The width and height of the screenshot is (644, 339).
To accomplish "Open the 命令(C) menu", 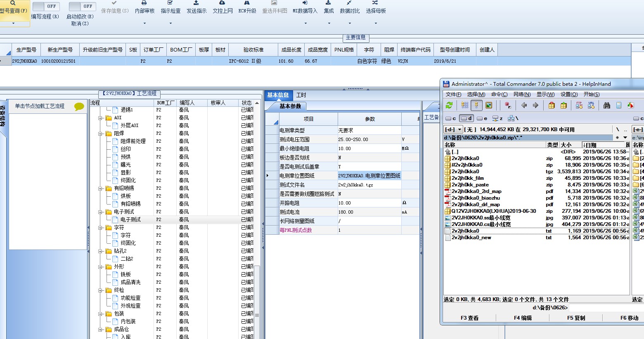I will (x=500, y=94).
